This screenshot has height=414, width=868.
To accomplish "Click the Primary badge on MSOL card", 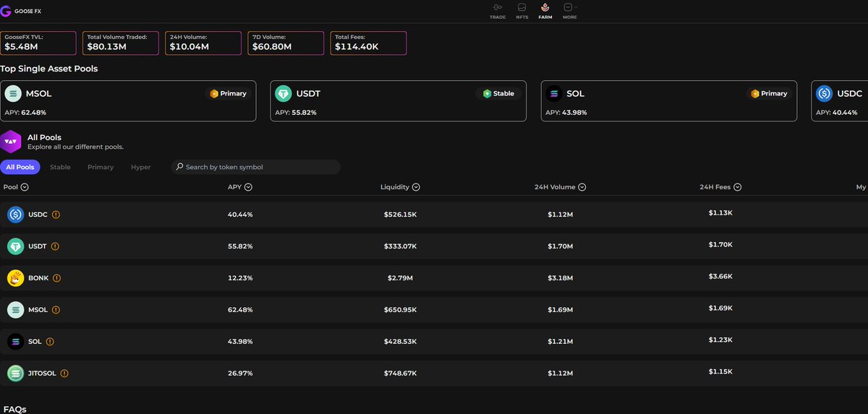I will point(229,94).
